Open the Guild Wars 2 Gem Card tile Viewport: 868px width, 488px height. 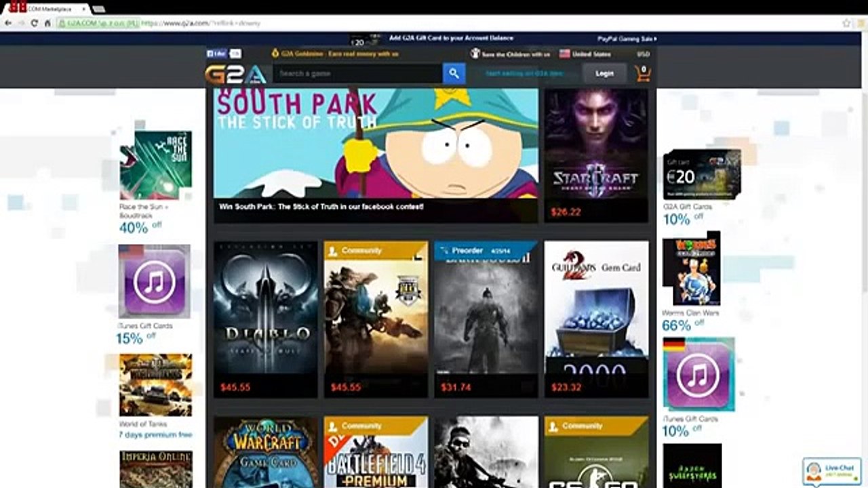(x=596, y=319)
